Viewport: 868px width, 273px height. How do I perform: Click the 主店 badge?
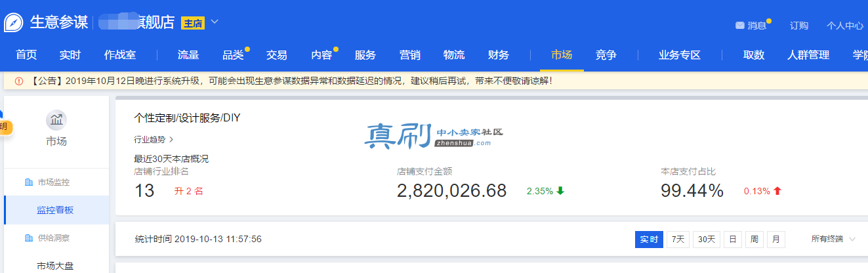point(193,24)
